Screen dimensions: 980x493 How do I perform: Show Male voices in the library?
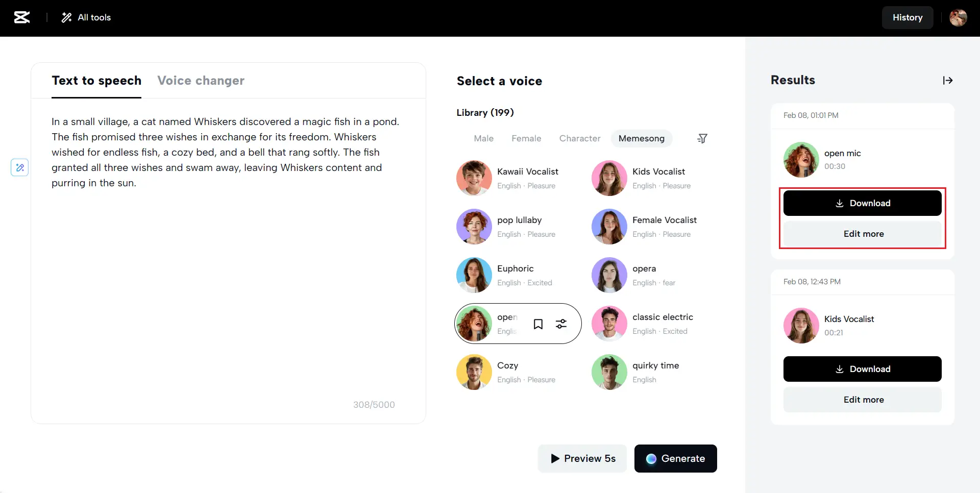(x=483, y=138)
